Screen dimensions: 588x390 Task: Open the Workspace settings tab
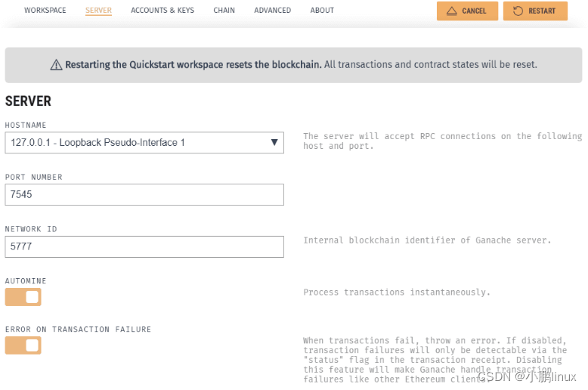pos(45,11)
